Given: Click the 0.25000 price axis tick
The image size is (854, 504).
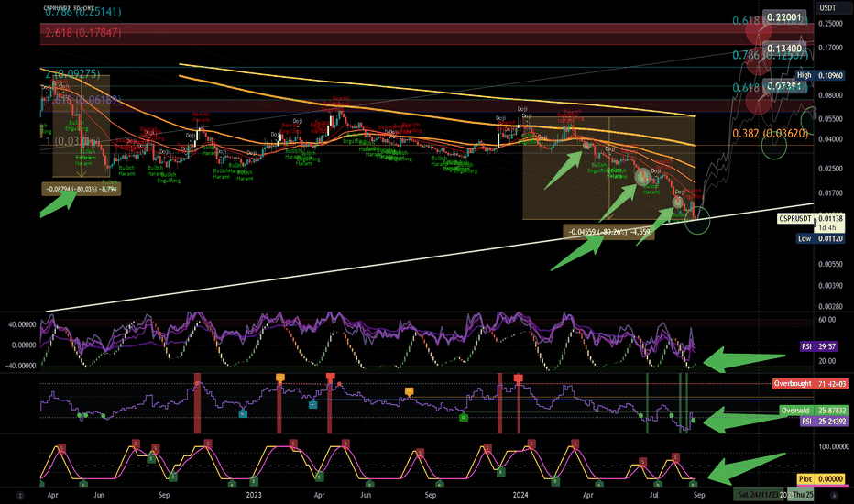Looking at the screenshot, I should [830, 24].
